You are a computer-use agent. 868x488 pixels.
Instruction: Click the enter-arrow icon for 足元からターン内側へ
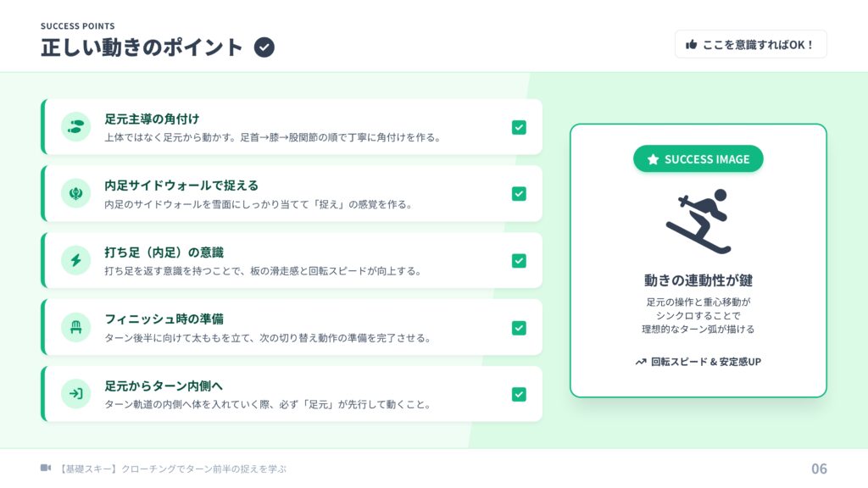point(75,394)
